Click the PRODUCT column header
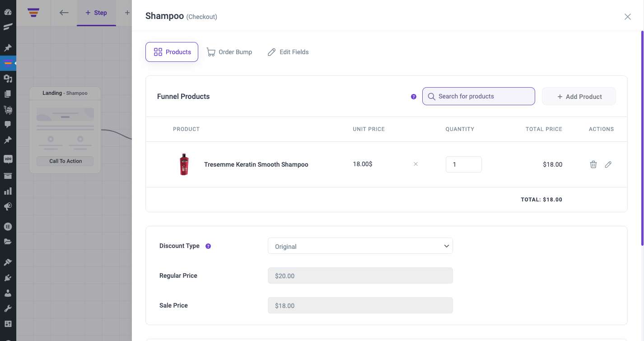 coord(186,129)
